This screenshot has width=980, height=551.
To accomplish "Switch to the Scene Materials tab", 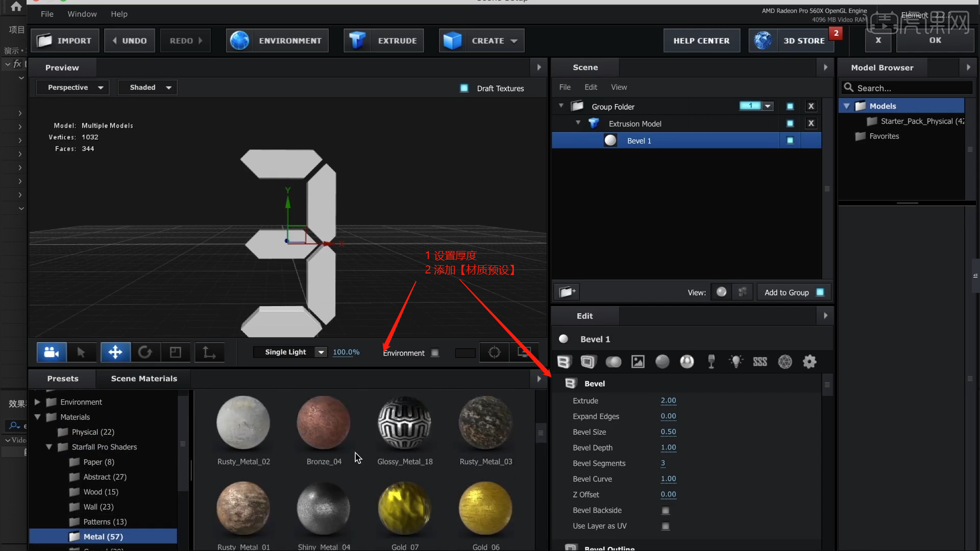I will pos(144,379).
